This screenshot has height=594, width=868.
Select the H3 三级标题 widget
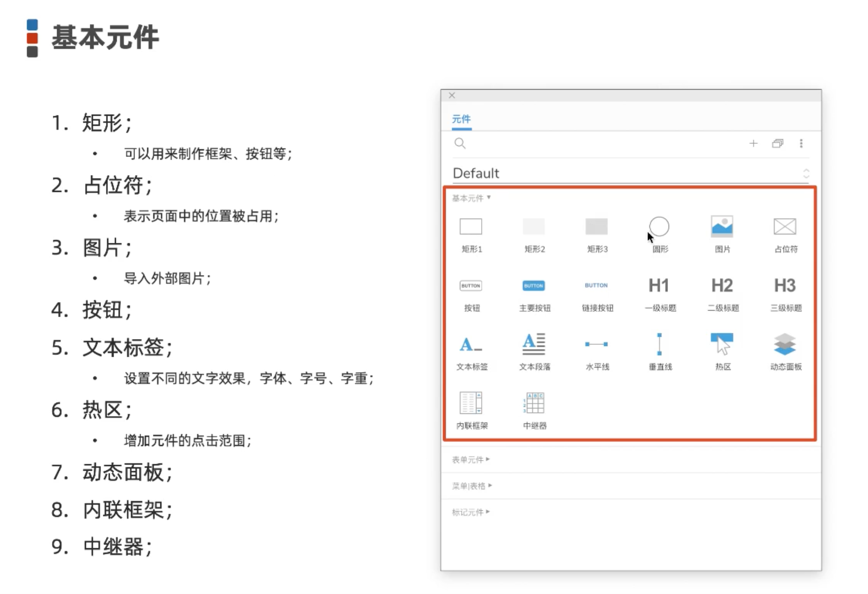click(785, 294)
